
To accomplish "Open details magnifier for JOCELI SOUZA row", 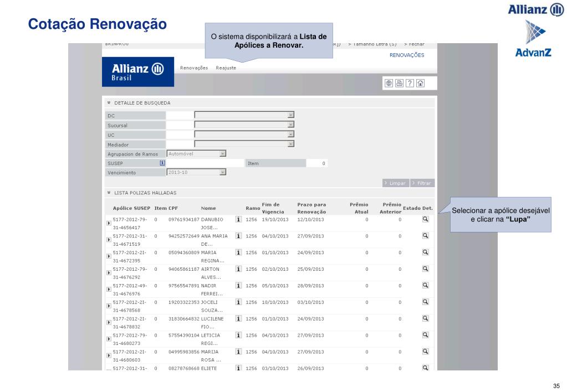I will pyautogui.click(x=426, y=302).
